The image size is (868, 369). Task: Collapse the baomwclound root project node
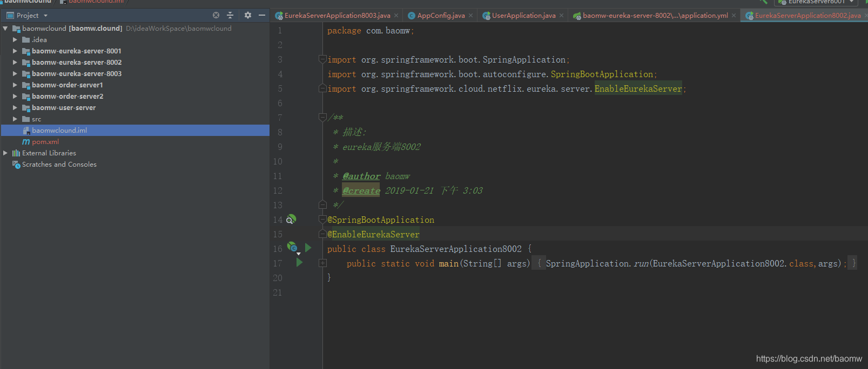click(x=5, y=29)
